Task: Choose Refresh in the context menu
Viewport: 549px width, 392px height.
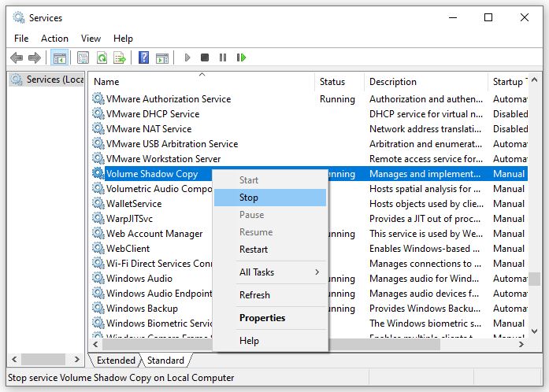Action: point(270,294)
